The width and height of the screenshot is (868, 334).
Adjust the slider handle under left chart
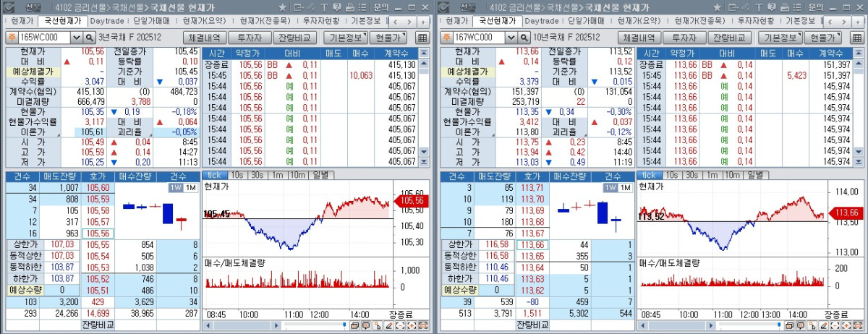point(344,325)
